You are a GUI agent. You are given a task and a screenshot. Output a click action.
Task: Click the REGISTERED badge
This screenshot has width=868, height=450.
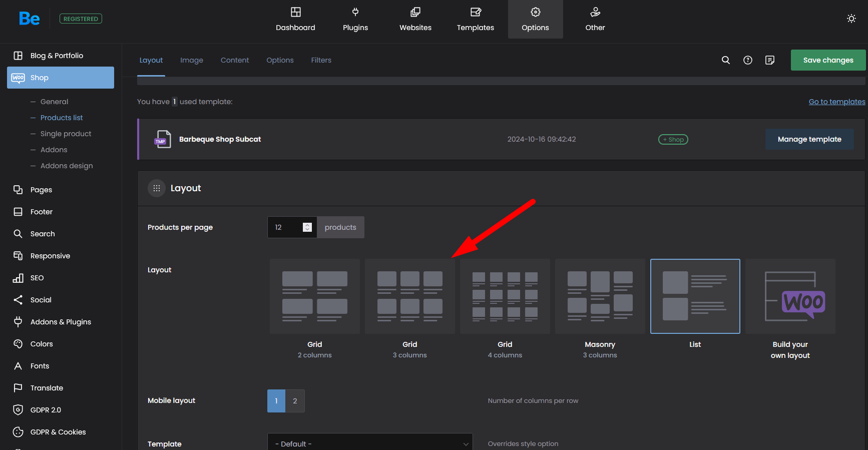pos(81,19)
